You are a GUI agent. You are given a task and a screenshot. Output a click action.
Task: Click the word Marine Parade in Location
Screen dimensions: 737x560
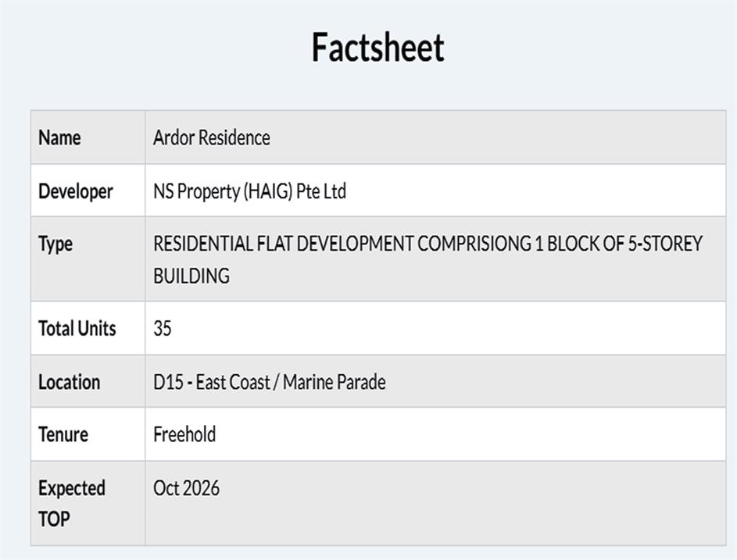coord(334,382)
